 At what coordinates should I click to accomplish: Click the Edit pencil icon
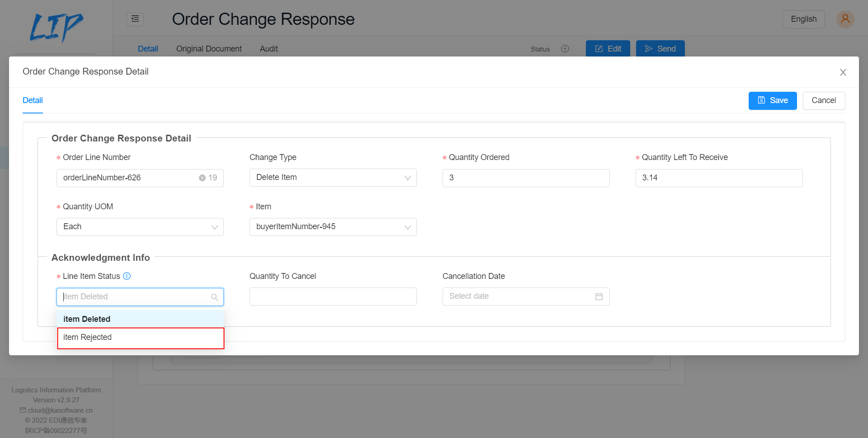[x=599, y=48]
